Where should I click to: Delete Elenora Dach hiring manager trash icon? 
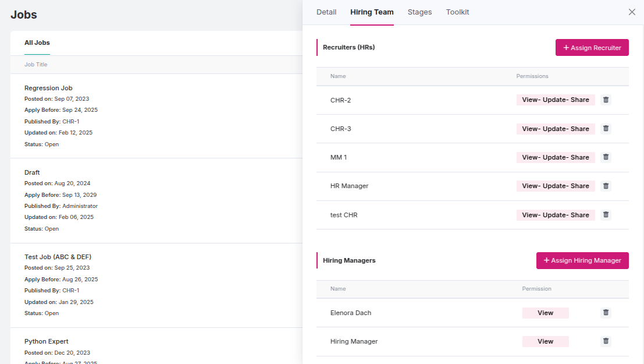(x=606, y=313)
